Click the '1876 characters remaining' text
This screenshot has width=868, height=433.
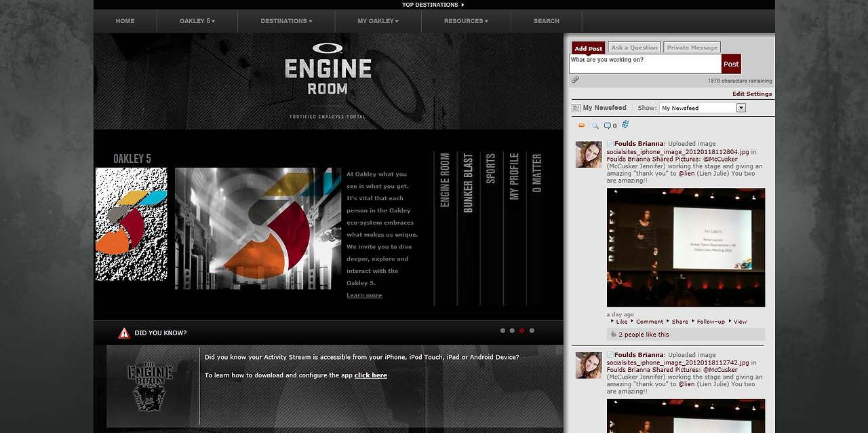[x=740, y=81]
